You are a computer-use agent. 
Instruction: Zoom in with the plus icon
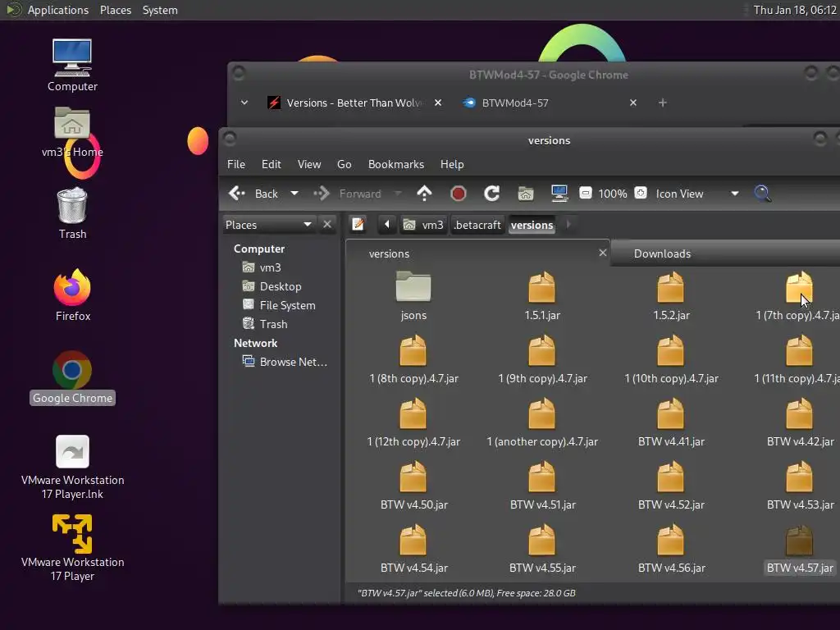click(641, 193)
